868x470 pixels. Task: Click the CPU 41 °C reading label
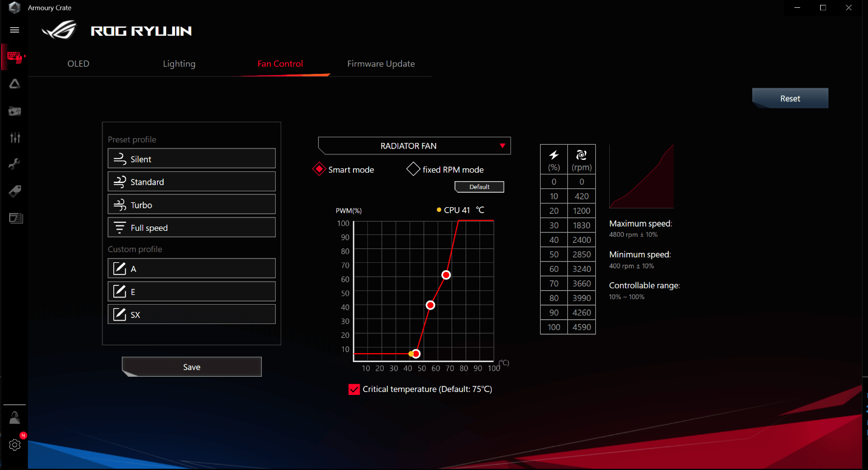point(461,210)
